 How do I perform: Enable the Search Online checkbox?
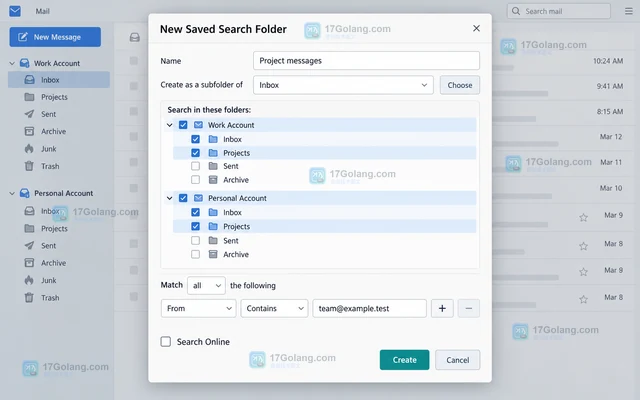(x=166, y=342)
